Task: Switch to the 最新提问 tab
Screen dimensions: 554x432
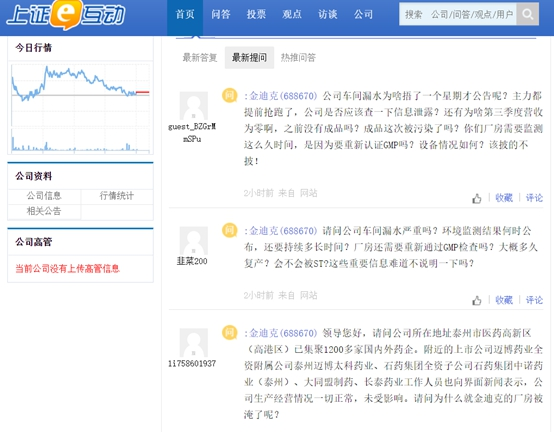Action: coord(249,58)
